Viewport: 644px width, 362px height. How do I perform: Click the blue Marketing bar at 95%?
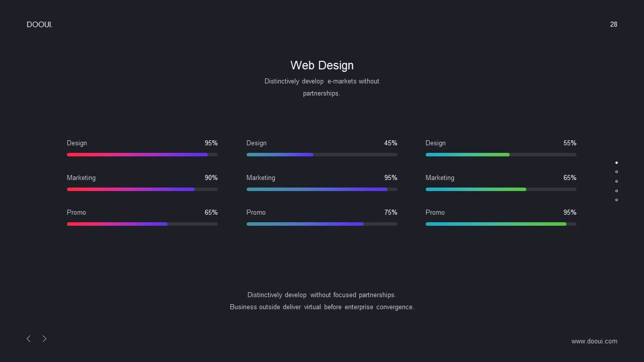click(317, 190)
